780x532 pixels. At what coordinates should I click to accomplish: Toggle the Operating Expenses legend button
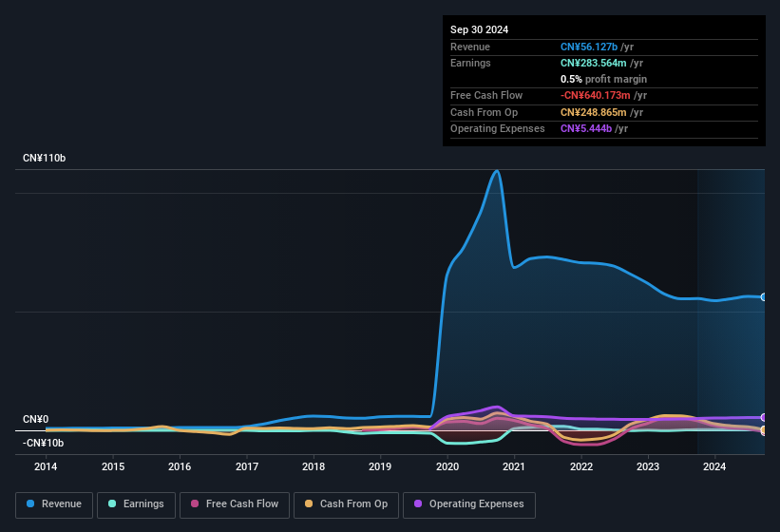(x=468, y=504)
